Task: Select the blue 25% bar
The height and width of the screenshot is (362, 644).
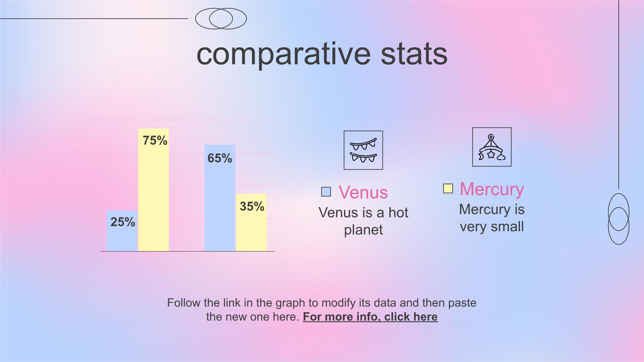Action: (122, 231)
